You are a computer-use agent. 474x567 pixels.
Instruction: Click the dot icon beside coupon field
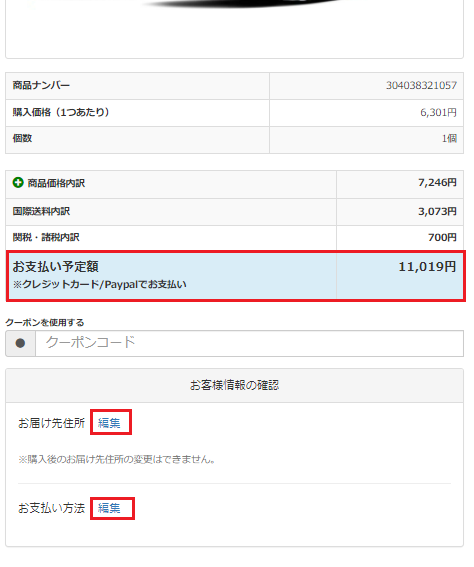click(21, 343)
